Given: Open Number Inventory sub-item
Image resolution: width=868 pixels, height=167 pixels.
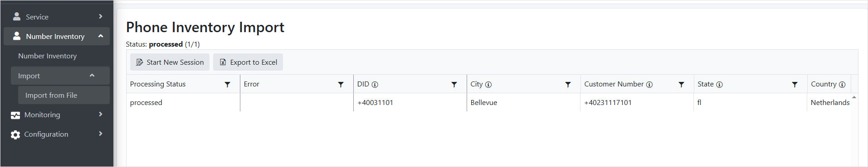Looking at the screenshot, I should (48, 56).
